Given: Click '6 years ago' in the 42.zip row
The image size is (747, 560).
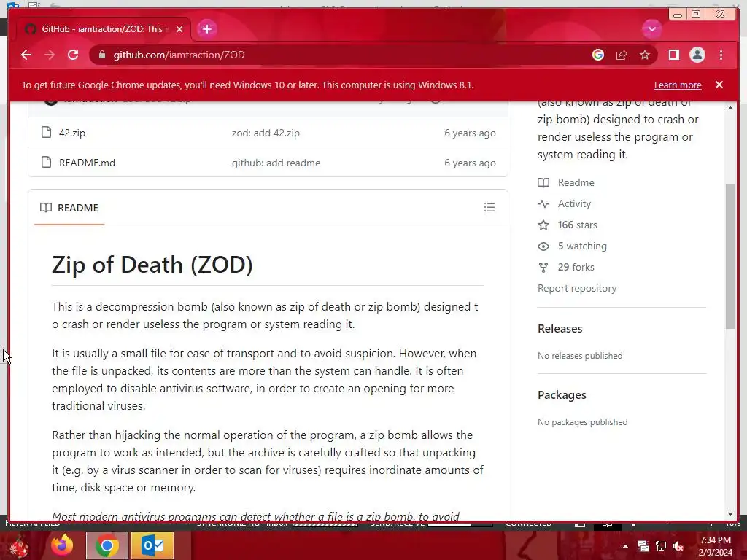Looking at the screenshot, I should (x=470, y=133).
